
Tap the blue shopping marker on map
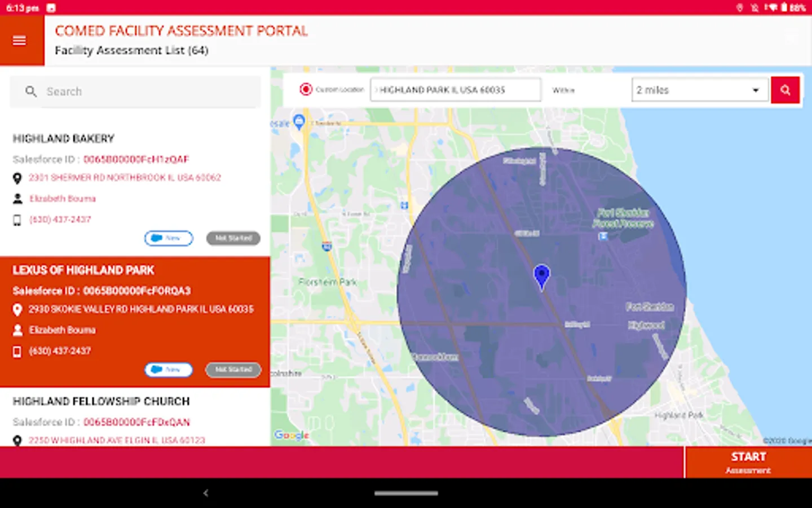click(299, 121)
